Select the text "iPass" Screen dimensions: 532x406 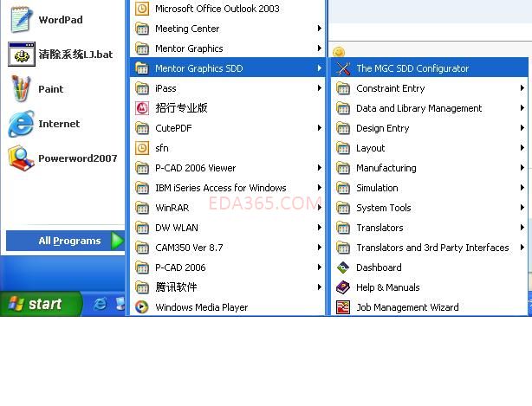[x=165, y=88]
